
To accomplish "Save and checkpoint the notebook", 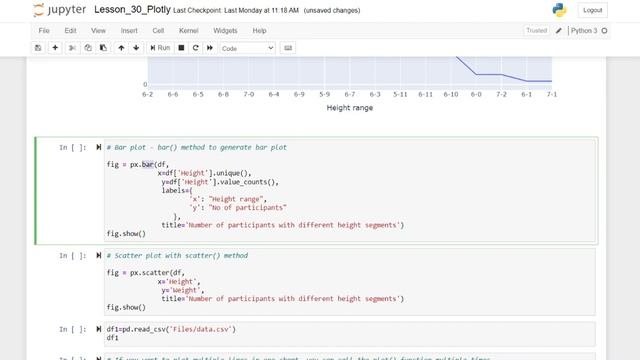I will (x=38, y=48).
